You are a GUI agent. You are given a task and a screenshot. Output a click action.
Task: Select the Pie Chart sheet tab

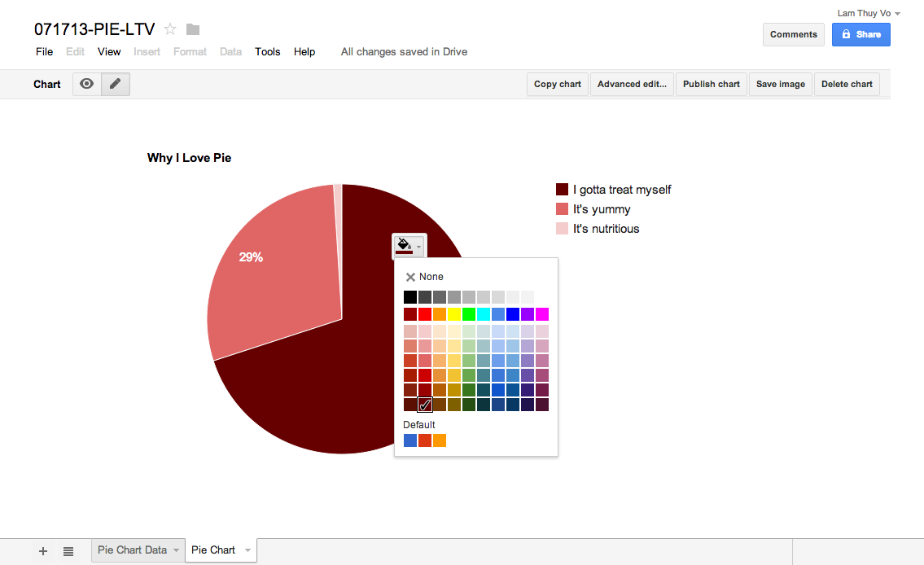[212, 550]
